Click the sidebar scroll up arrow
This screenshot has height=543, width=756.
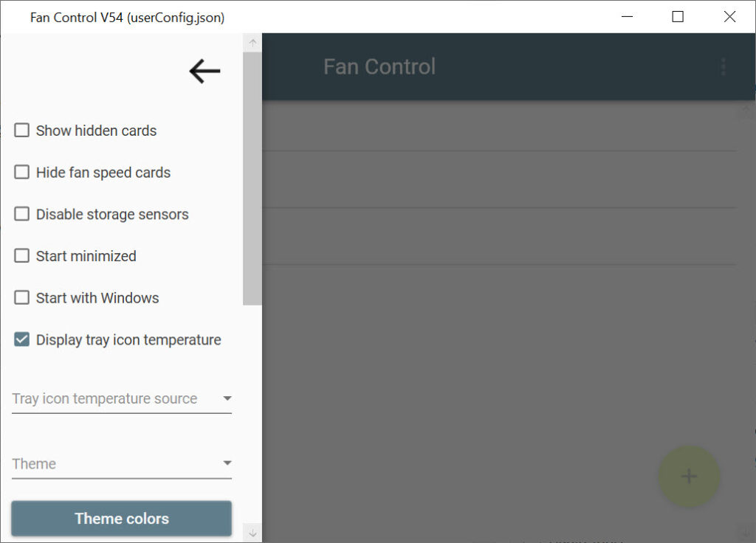[x=252, y=43]
